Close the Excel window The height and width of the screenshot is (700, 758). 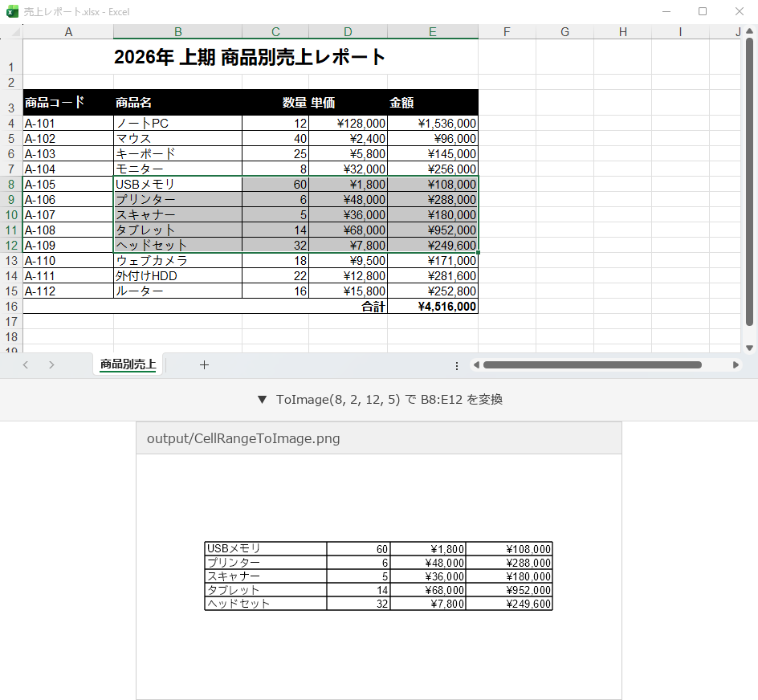point(740,11)
